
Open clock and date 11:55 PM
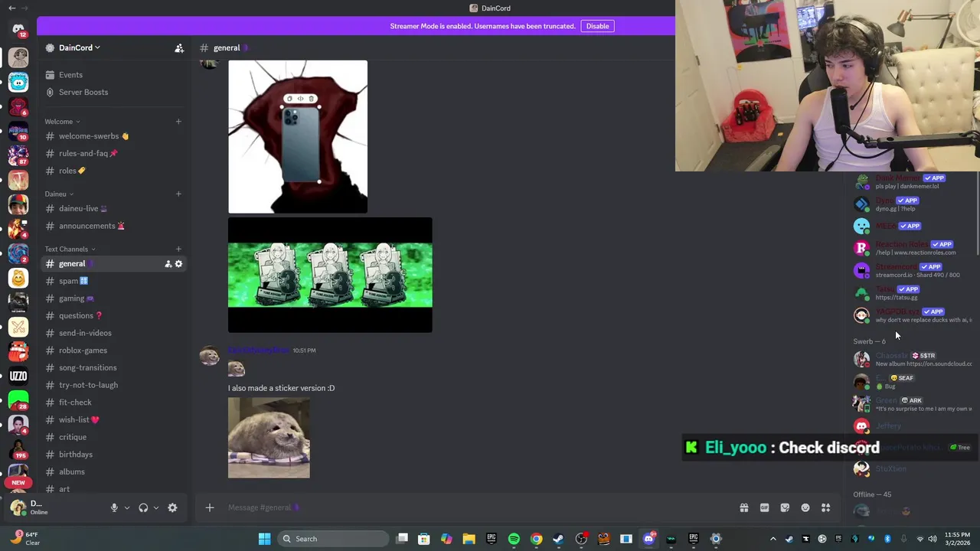[x=957, y=539]
